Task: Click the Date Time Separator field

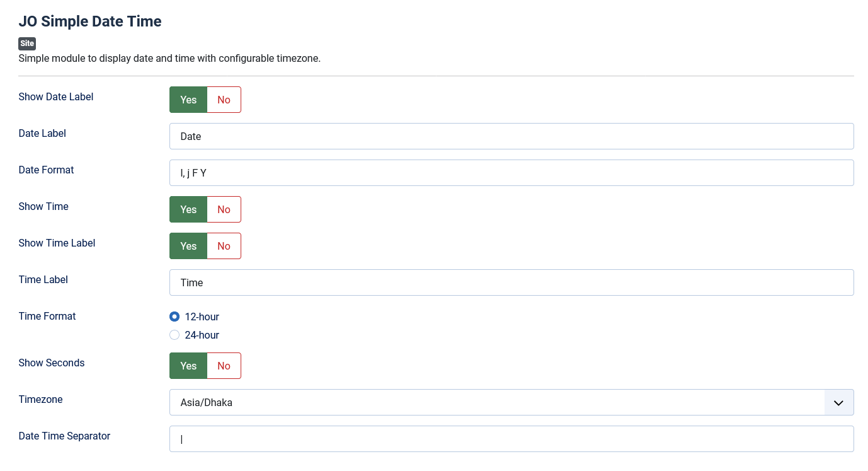Action: pos(511,439)
